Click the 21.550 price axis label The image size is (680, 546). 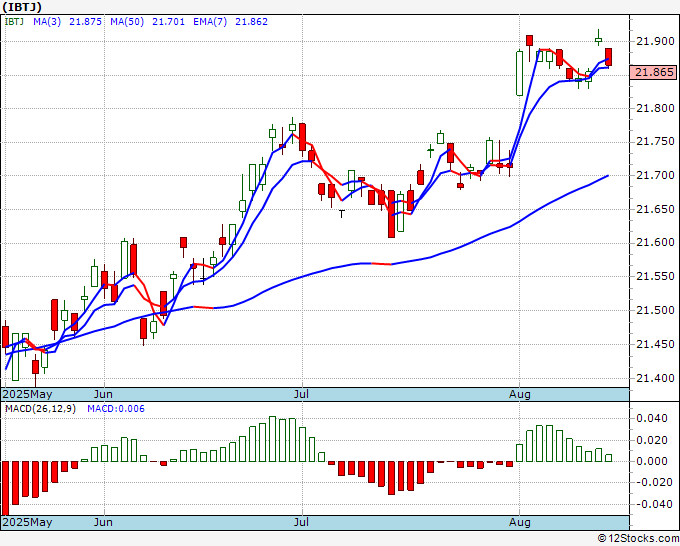(x=655, y=276)
